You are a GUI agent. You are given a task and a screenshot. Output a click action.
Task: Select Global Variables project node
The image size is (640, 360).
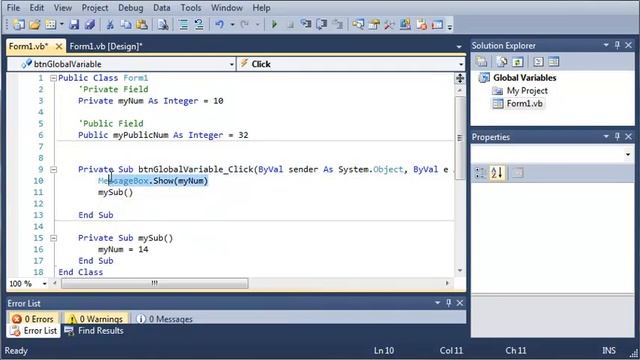click(x=524, y=78)
